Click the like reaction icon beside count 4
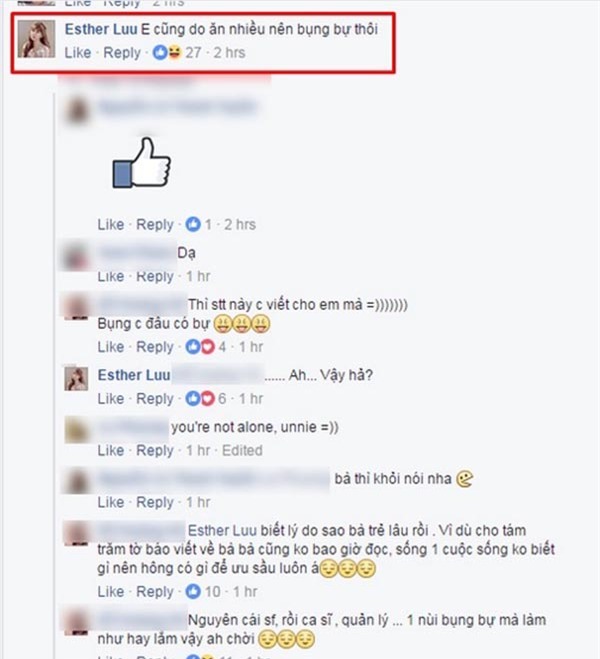Screen dimensions: 600x659 point(193,347)
